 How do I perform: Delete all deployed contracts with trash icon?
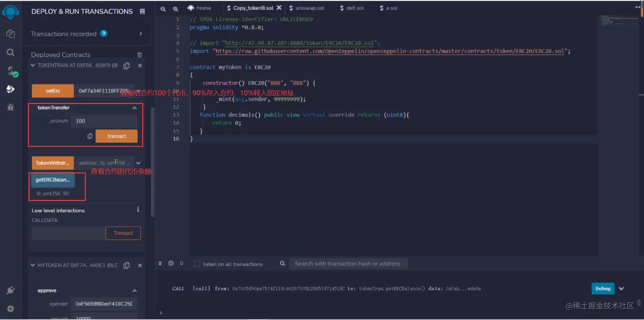(140, 55)
